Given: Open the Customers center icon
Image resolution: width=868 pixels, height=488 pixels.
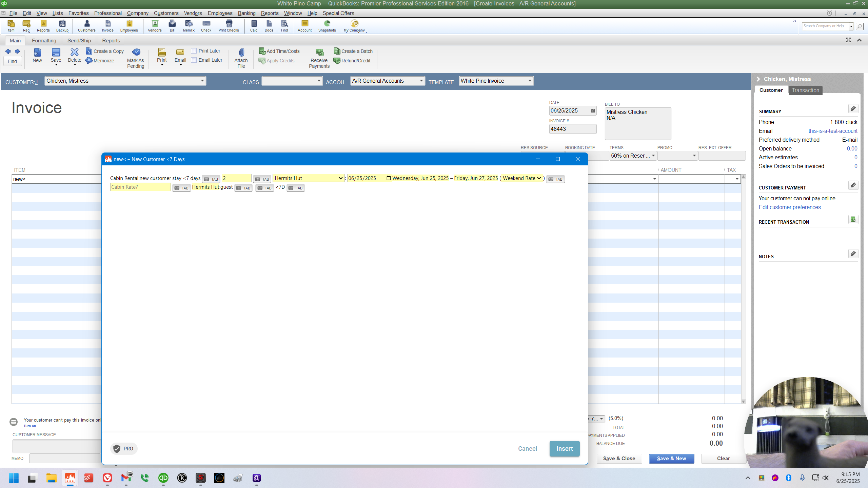Looking at the screenshot, I should coord(87,26).
